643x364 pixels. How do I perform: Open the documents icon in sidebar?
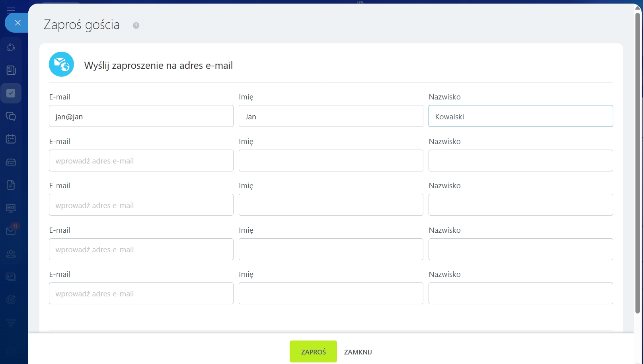(11, 185)
